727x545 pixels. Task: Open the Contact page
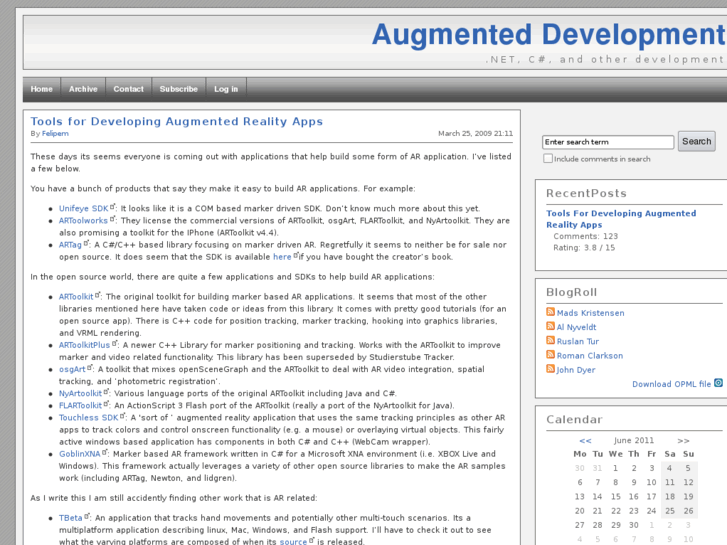(128, 89)
